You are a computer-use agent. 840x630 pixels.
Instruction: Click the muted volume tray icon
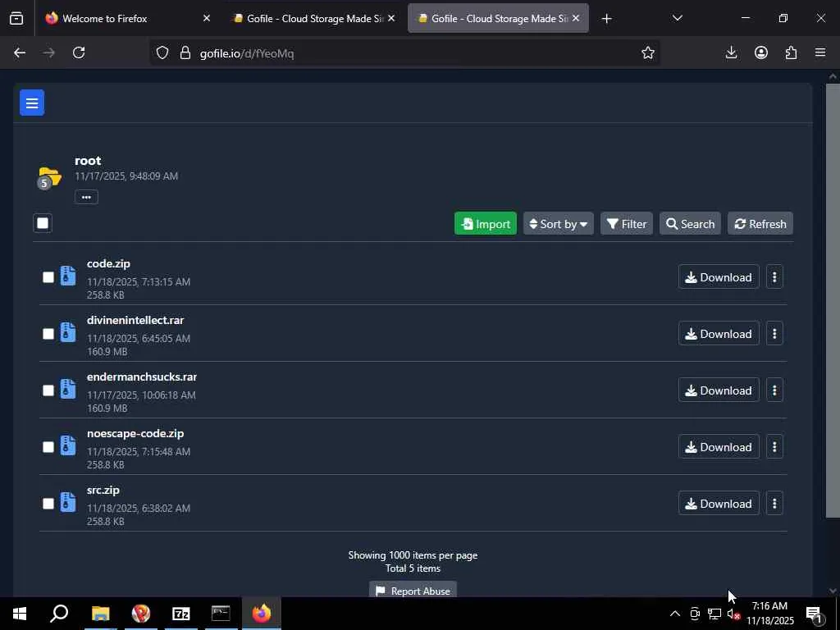[733, 614]
